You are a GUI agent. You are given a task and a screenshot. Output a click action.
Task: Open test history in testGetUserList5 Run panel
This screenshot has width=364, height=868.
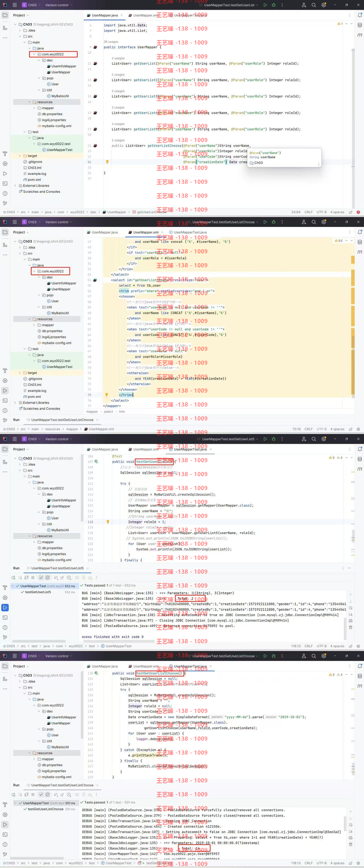(x=69, y=578)
